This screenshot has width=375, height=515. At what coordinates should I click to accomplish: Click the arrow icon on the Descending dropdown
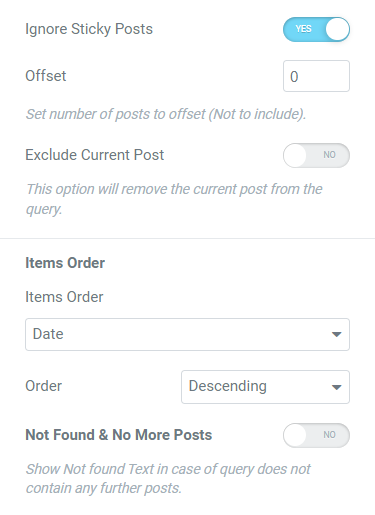(336, 387)
